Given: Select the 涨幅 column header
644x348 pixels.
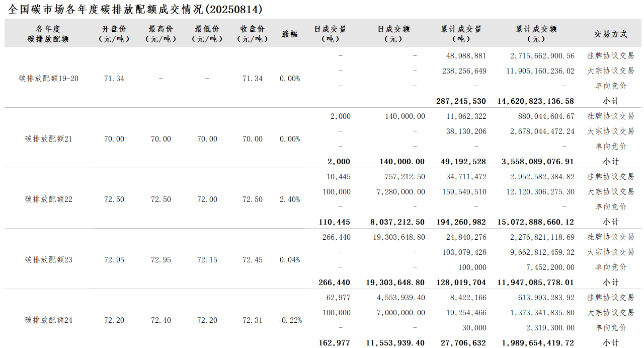Looking at the screenshot, I should [289, 34].
